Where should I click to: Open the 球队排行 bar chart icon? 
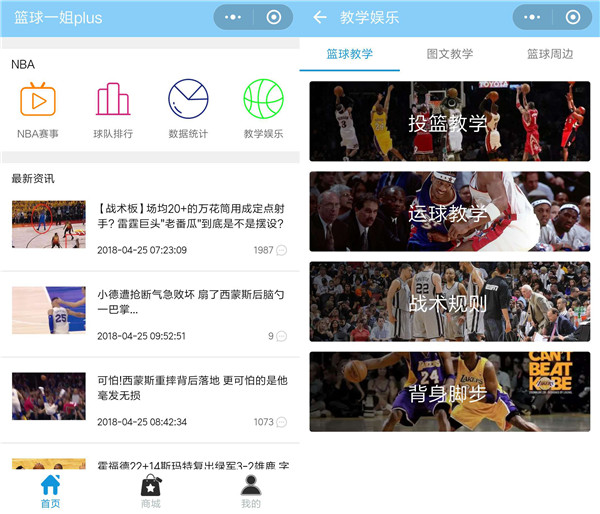[113, 99]
